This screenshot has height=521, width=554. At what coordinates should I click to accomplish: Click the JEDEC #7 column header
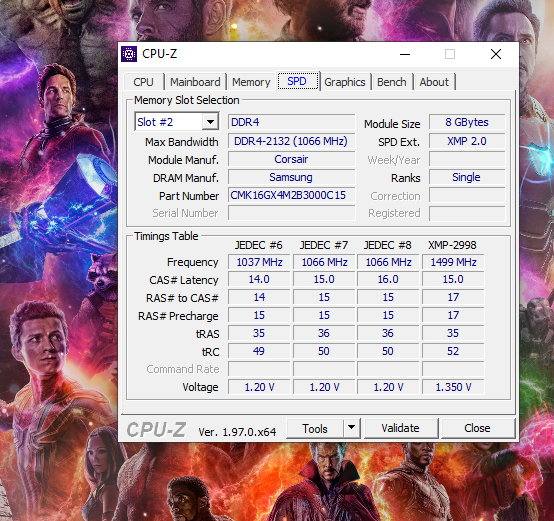pos(324,245)
